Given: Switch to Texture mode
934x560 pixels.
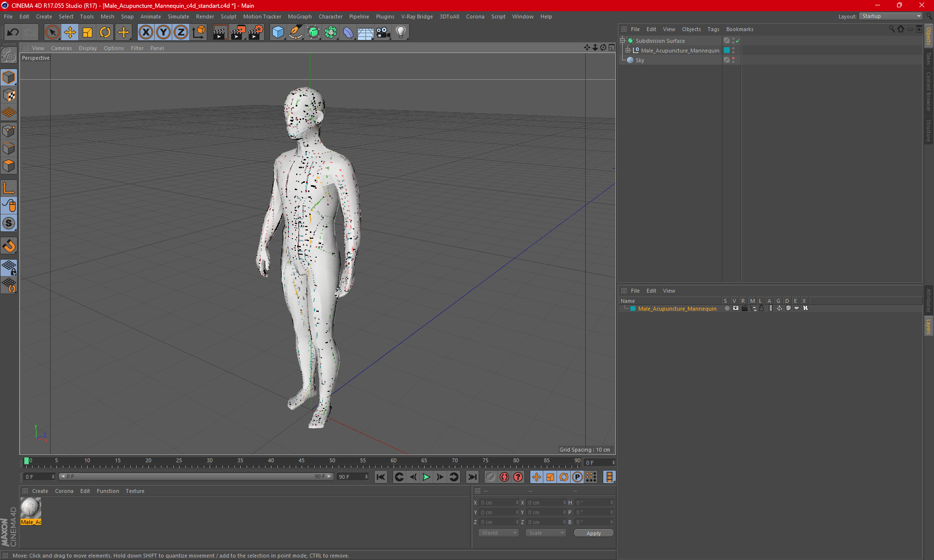Looking at the screenshot, I should pos(9,95).
